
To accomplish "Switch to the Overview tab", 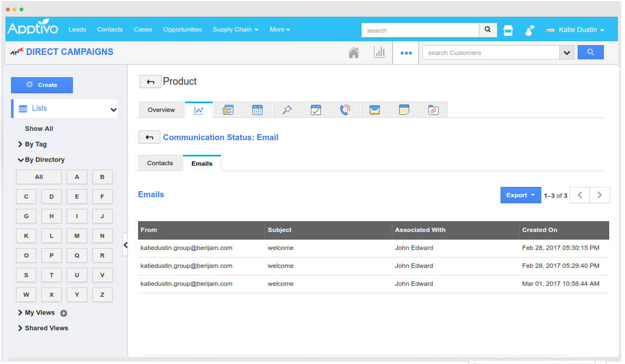I will pos(161,110).
